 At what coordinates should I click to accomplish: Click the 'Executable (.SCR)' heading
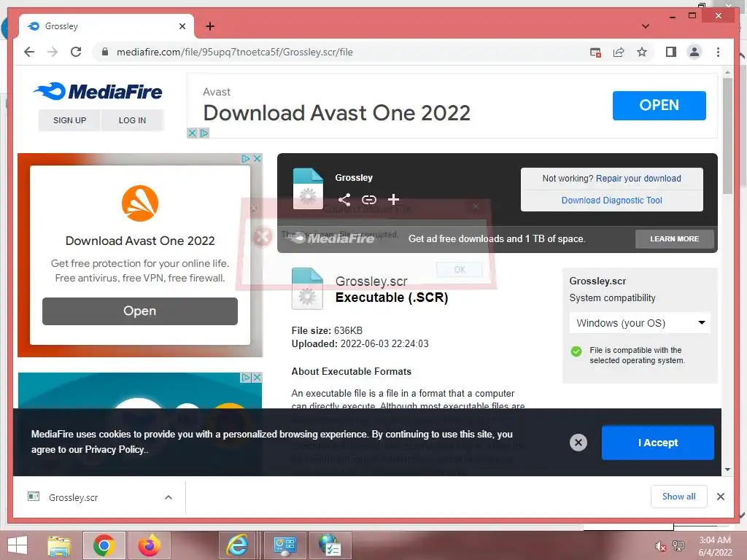392,297
